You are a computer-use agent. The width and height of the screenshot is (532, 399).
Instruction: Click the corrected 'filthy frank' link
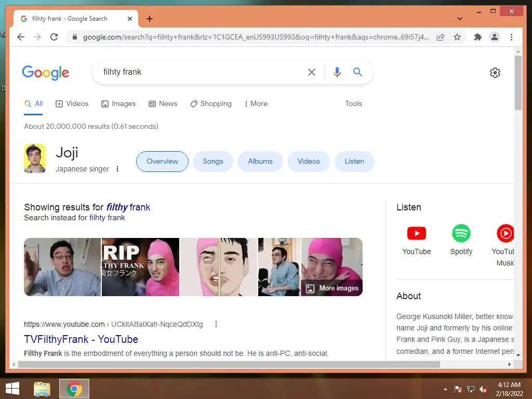coord(128,207)
